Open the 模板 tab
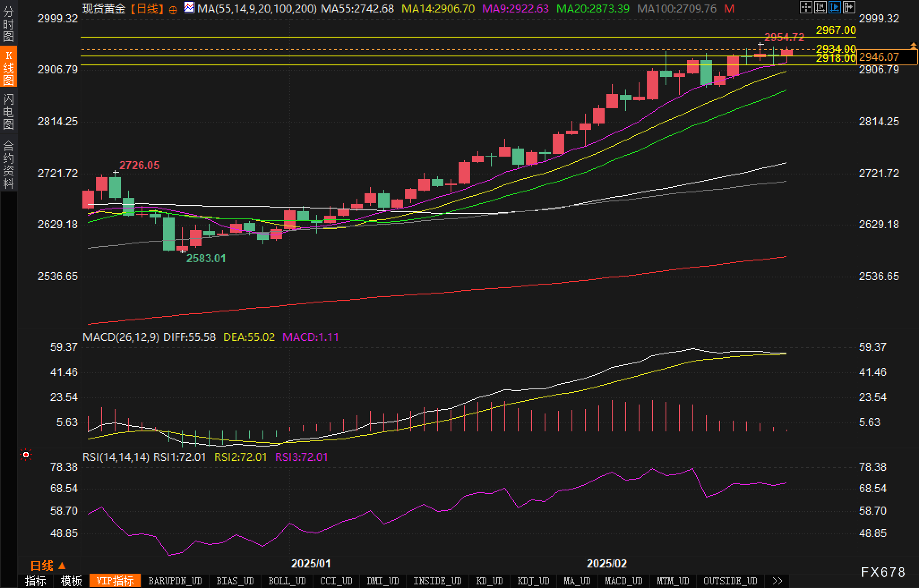 pyautogui.click(x=71, y=581)
